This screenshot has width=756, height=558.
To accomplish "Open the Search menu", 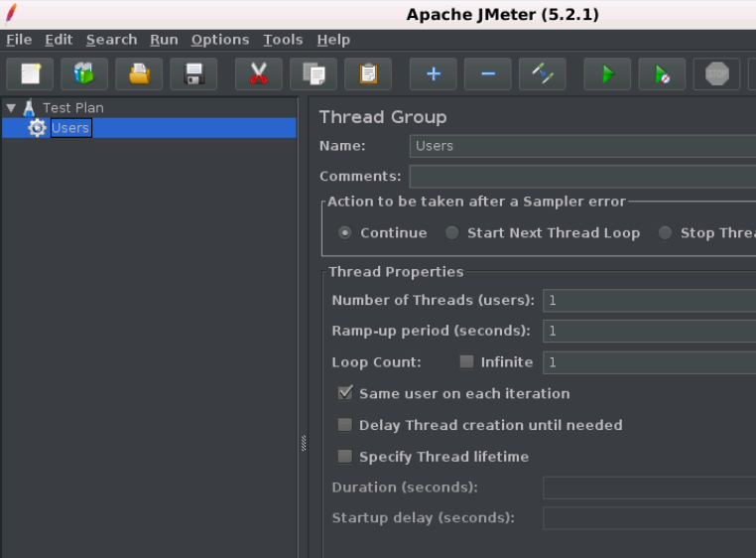I will pos(111,40).
